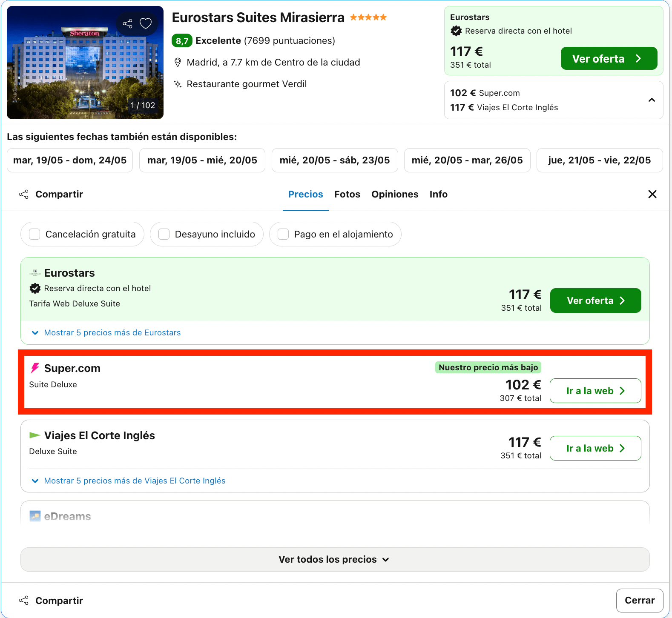
Task: Click the 117 € Viajes El Corte Inglés summary line
Action: coord(504,107)
